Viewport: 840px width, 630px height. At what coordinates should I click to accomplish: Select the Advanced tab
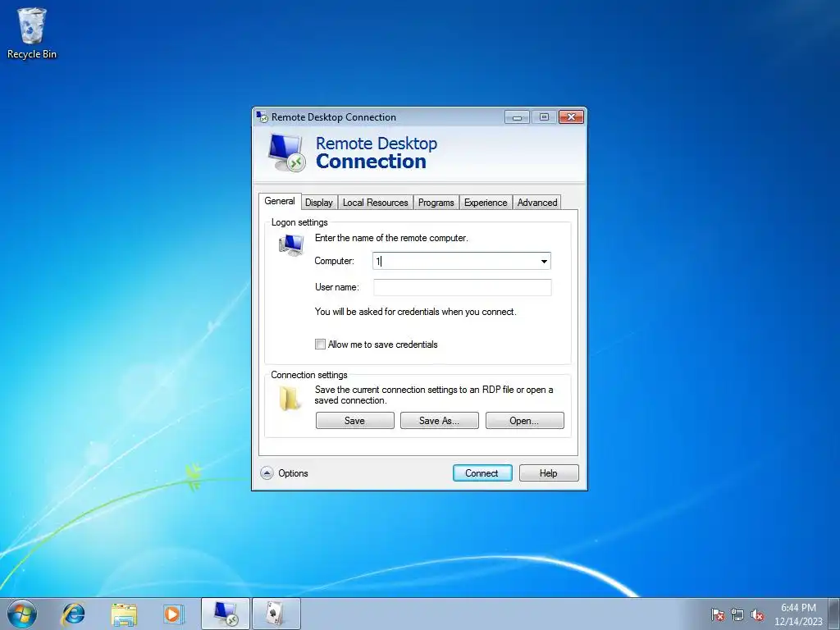click(x=536, y=203)
